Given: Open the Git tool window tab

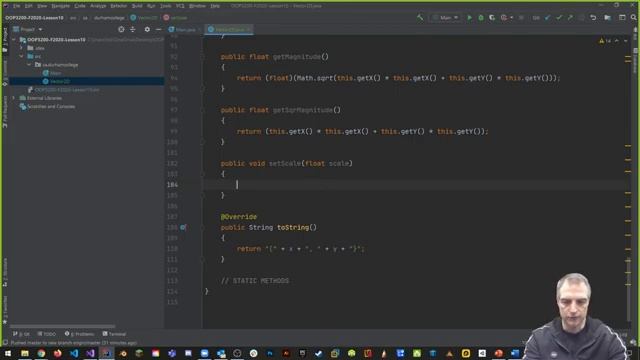Looking at the screenshot, I should point(21,334).
